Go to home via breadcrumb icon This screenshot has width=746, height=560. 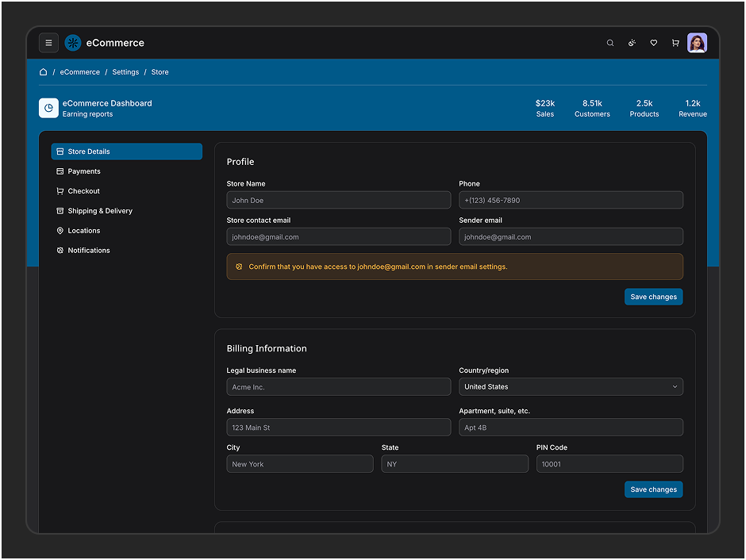[44, 71]
